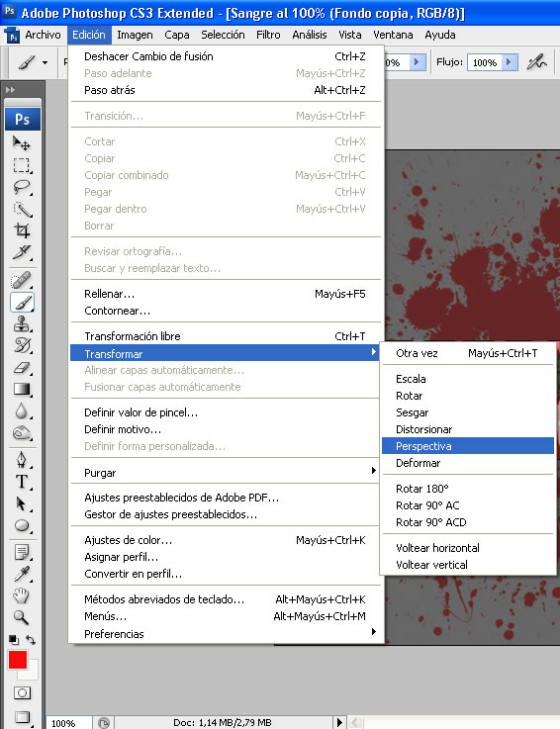Click Rotar 180° option
This screenshot has height=729, width=560.
467,489
